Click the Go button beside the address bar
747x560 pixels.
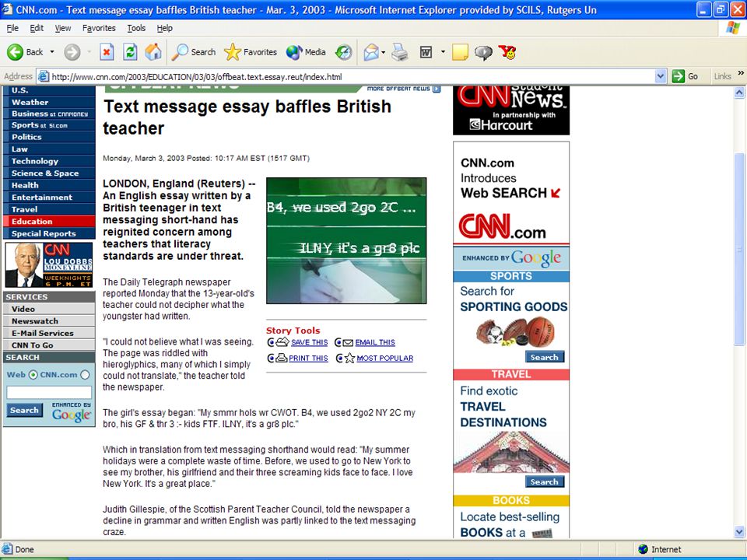[x=685, y=76]
